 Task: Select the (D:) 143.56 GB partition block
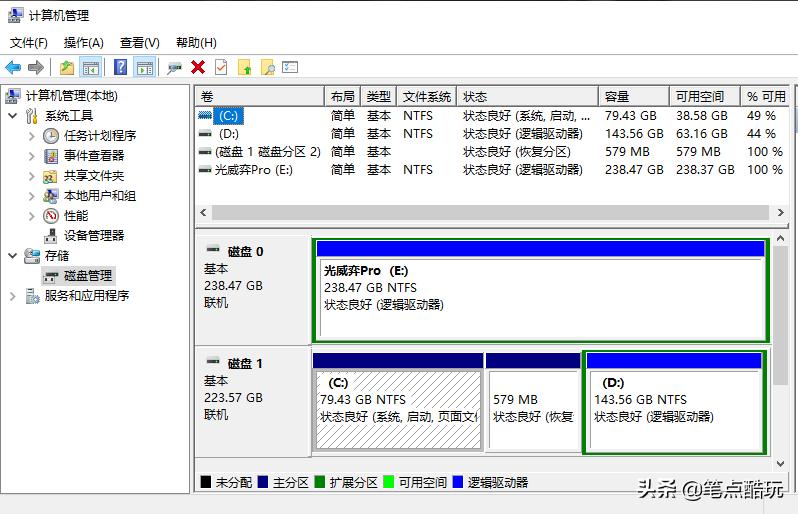click(x=674, y=402)
